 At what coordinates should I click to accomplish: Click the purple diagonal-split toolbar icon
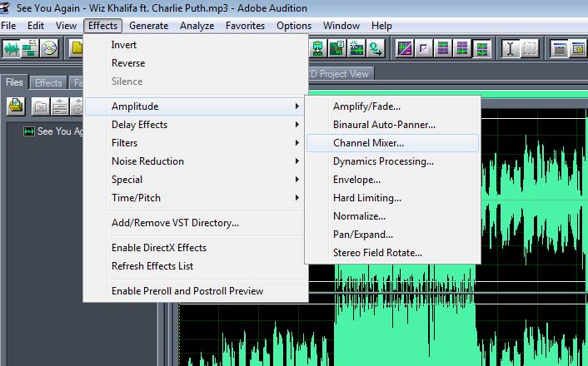click(405, 48)
